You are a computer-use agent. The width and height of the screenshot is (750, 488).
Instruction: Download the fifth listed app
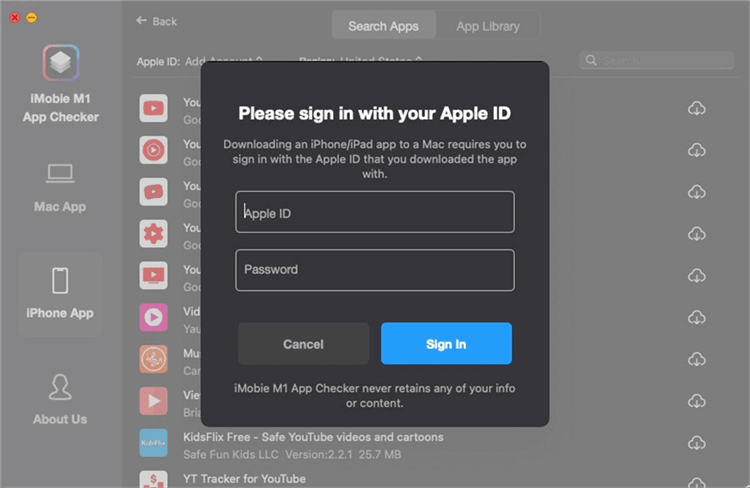coord(697,276)
